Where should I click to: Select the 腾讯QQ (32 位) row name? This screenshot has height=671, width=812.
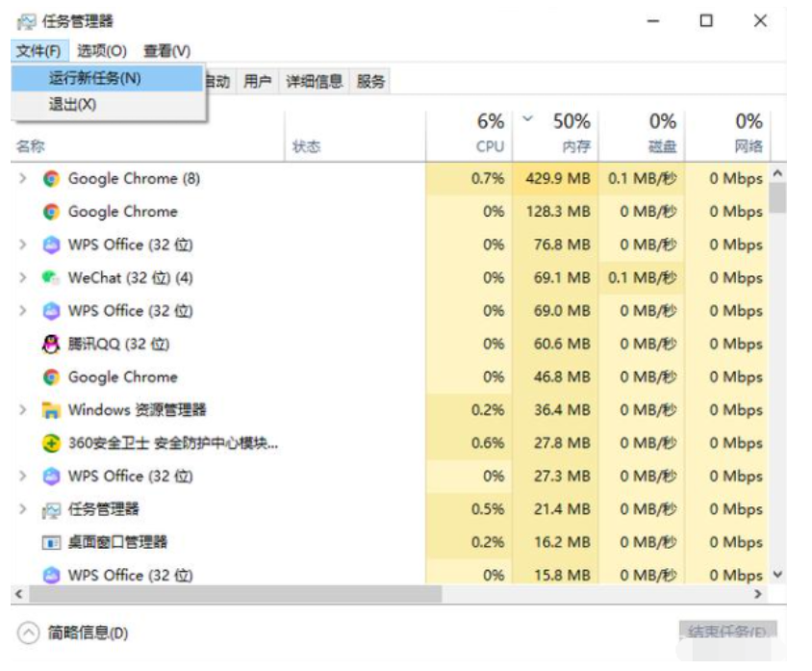pyautogui.click(x=118, y=344)
